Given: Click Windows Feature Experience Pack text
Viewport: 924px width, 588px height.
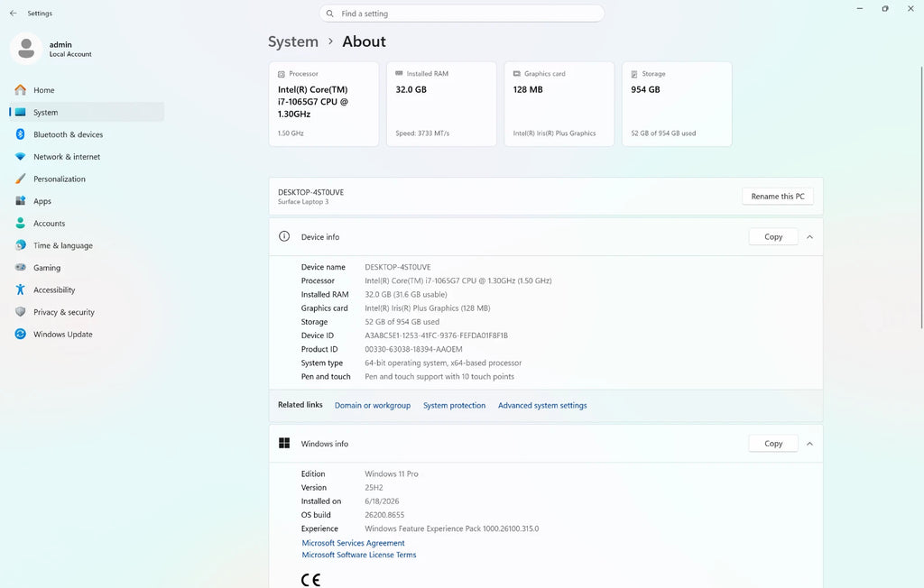Looking at the screenshot, I should click(x=451, y=528).
